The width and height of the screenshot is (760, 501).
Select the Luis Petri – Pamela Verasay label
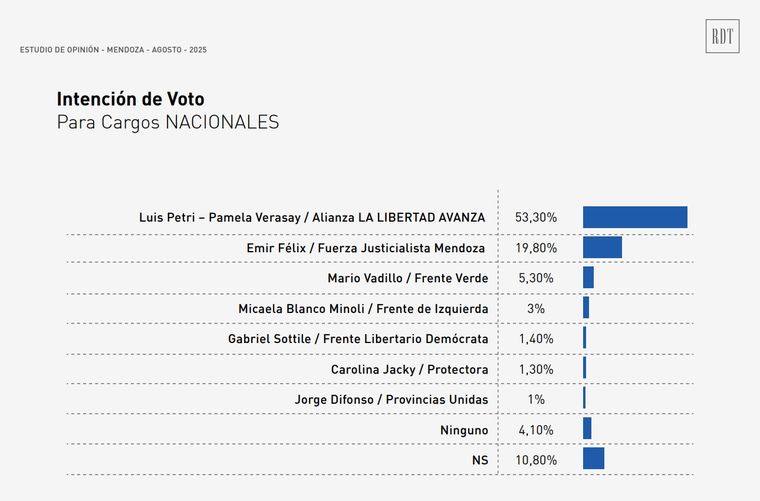[312, 217]
